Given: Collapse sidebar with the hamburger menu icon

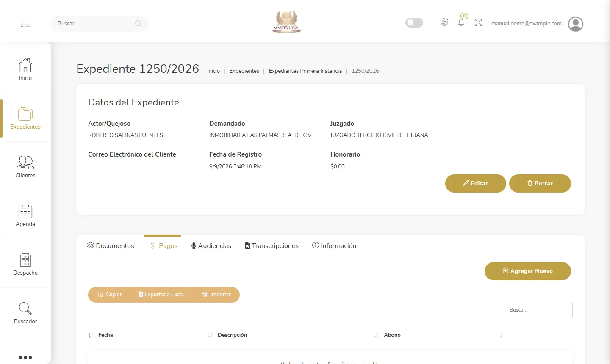Looking at the screenshot, I should 25,24.
